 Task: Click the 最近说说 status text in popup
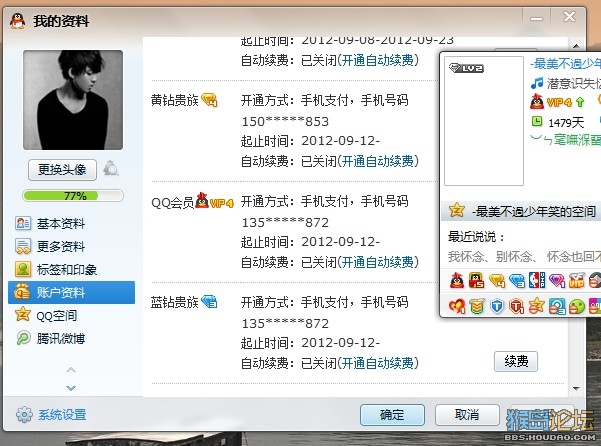click(524, 256)
